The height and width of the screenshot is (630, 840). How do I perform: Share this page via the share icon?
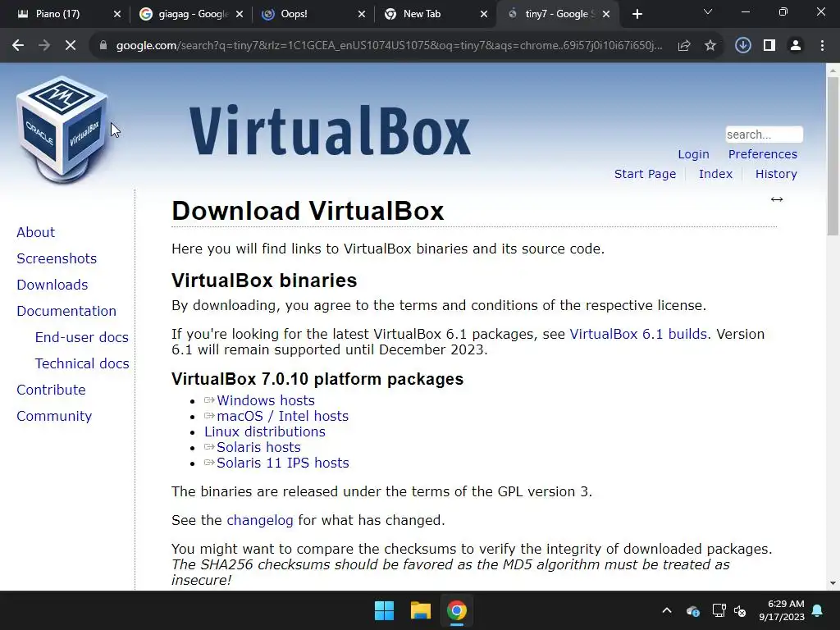pyautogui.click(x=684, y=46)
